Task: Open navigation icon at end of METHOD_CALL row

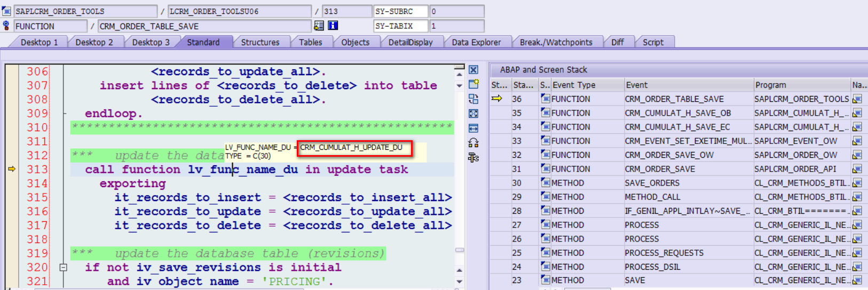Action: (x=857, y=197)
